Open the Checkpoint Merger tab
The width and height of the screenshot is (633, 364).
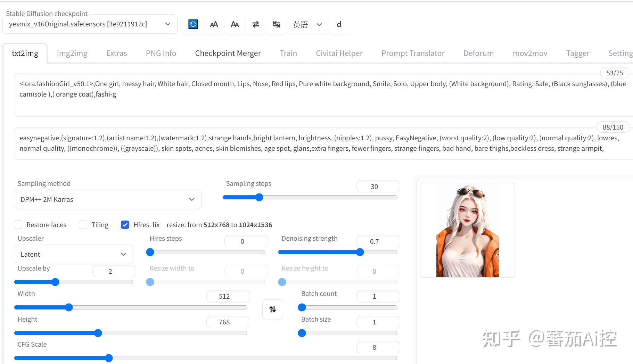tap(228, 53)
